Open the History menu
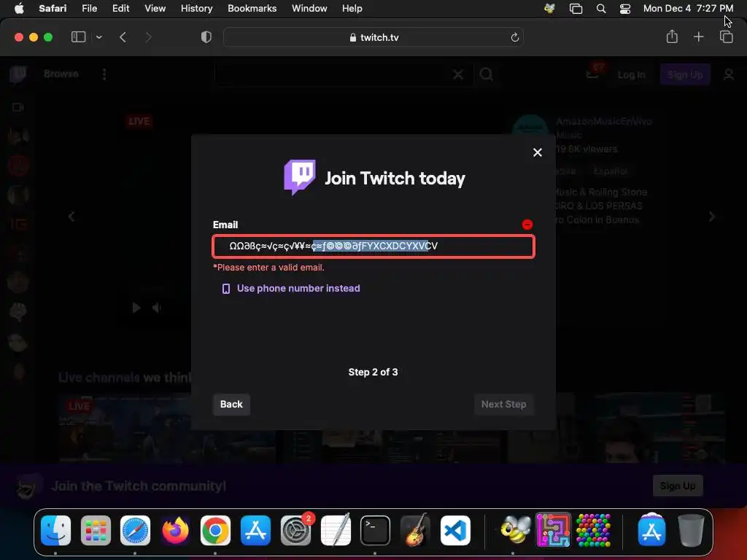The width and height of the screenshot is (747, 560). tap(196, 9)
